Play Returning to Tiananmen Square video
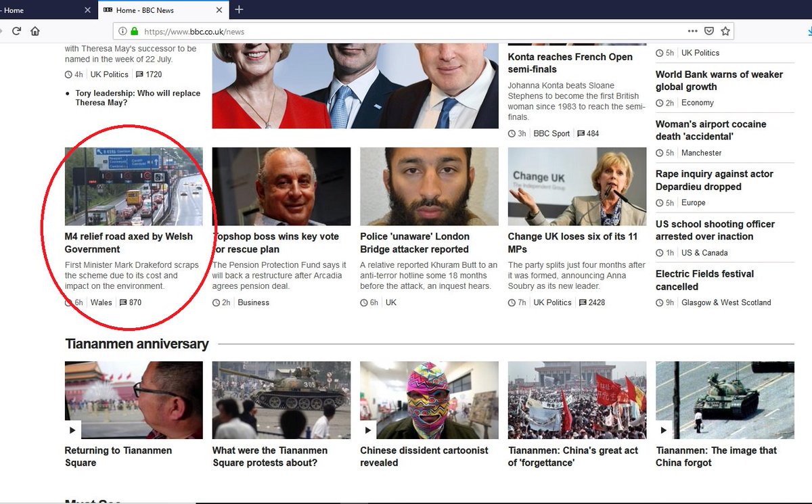The width and height of the screenshot is (812, 504). click(x=73, y=430)
